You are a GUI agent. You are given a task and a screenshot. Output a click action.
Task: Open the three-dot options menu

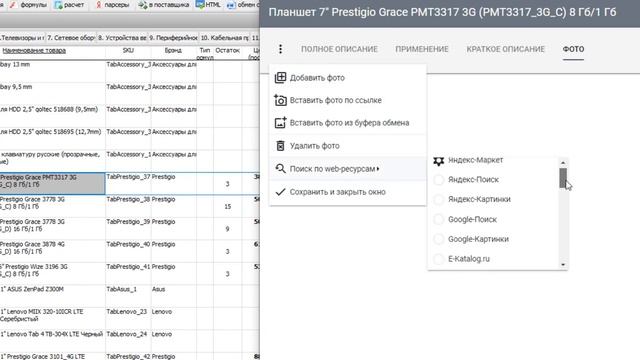[280, 49]
